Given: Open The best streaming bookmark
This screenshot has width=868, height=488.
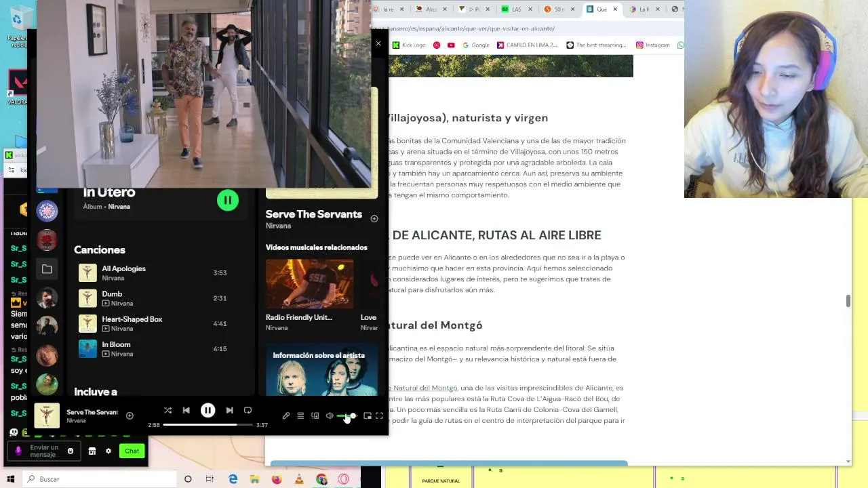Looking at the screenshot, I should click(597, 45).
